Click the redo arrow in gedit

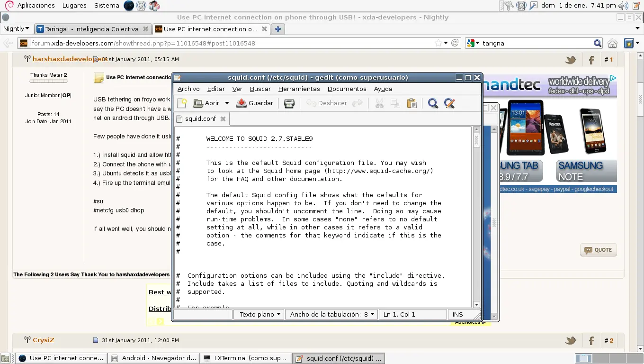click(x=358, y=103)
